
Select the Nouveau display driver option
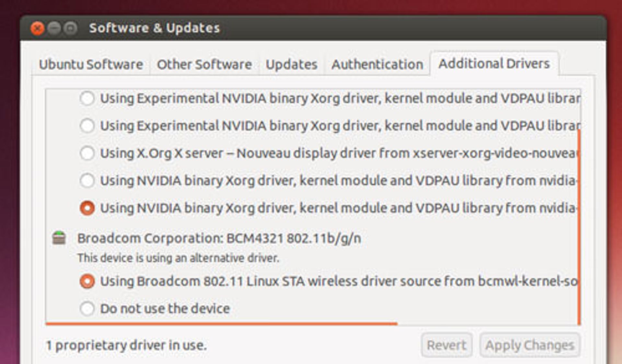[87, 153]
